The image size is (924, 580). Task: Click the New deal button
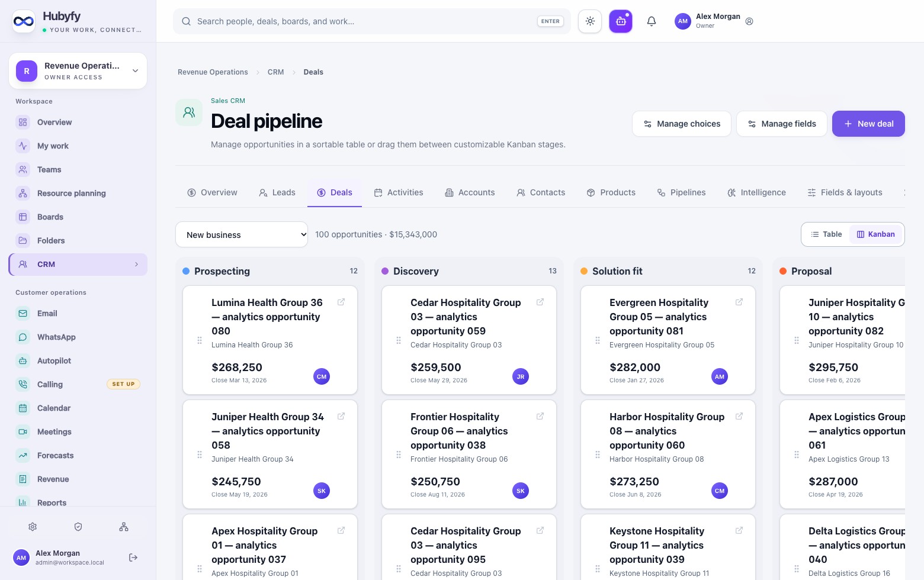point(868,124)
